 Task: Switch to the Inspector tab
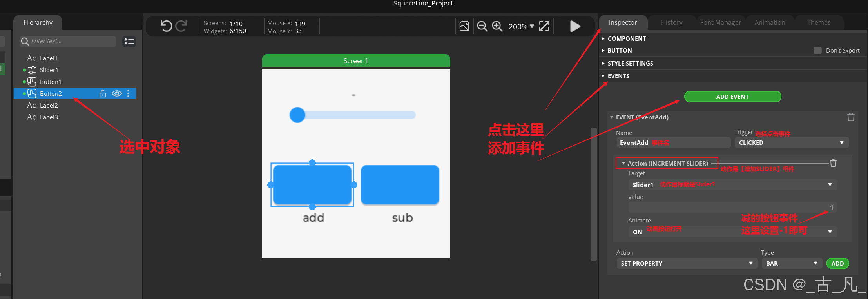click(623, 22)
